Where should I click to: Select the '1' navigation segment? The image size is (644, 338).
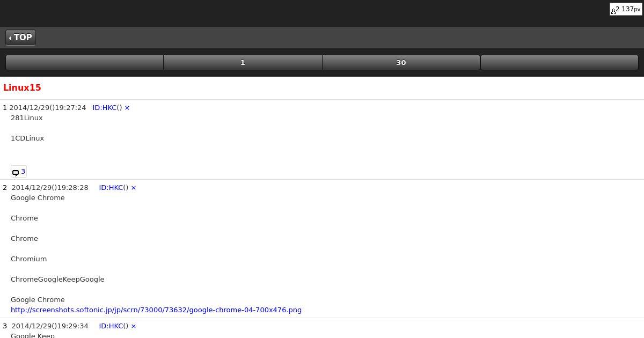click(x=243, y=63)
